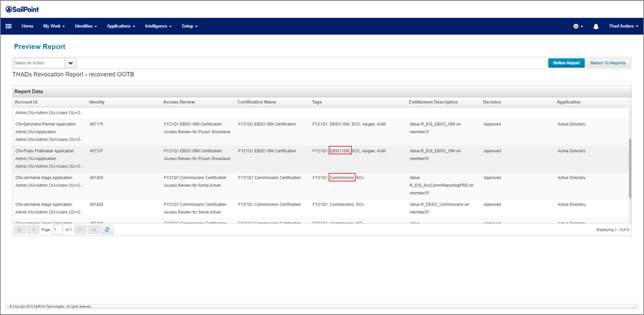Image resolution: width=644 pixels, height=315 pixels.
Task: Click the Refine Report button
Action: (566, 63)
